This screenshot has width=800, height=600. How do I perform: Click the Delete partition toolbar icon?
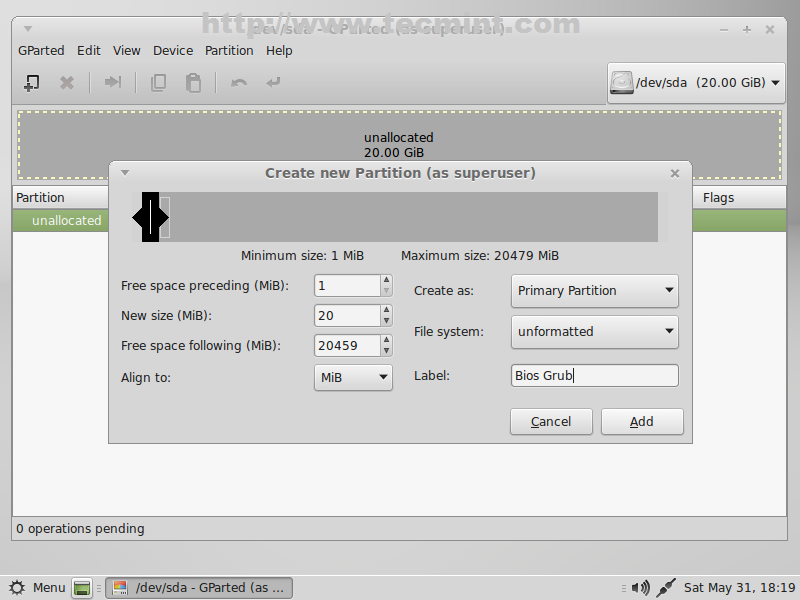[x=66, y=83]
